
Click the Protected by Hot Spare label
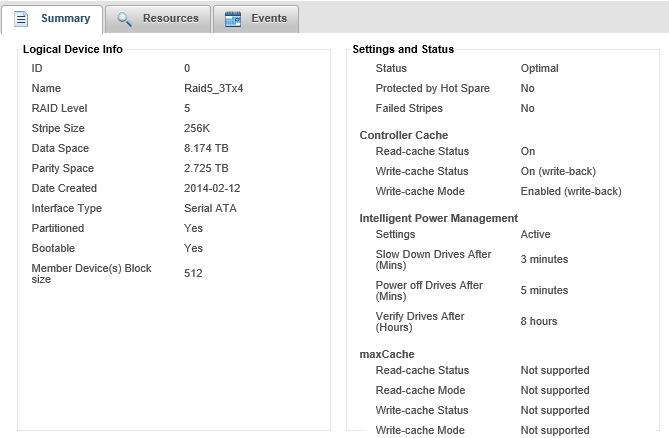[x=433, y=88]
